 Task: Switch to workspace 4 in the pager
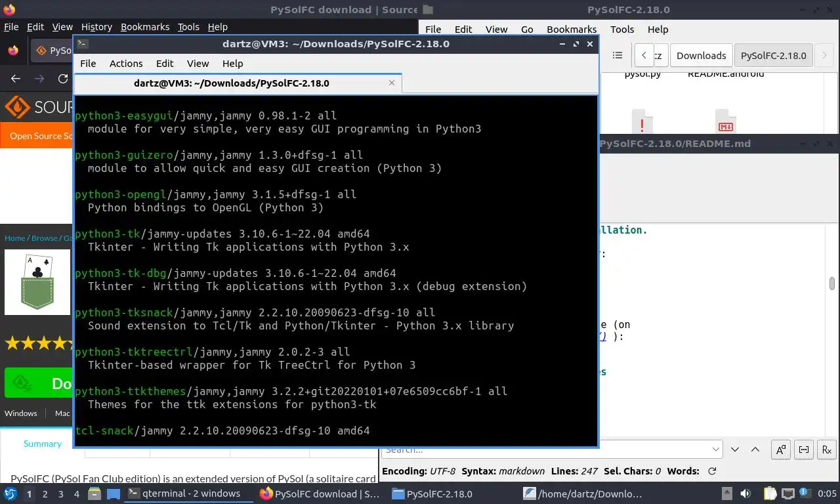tap(77, 493)
